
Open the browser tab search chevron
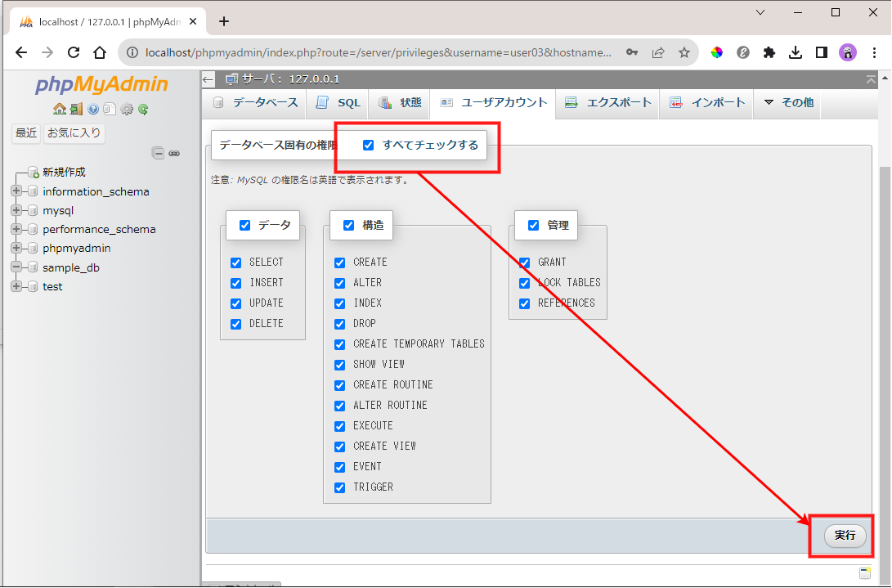pyautogui.click(x=760, y=12)
